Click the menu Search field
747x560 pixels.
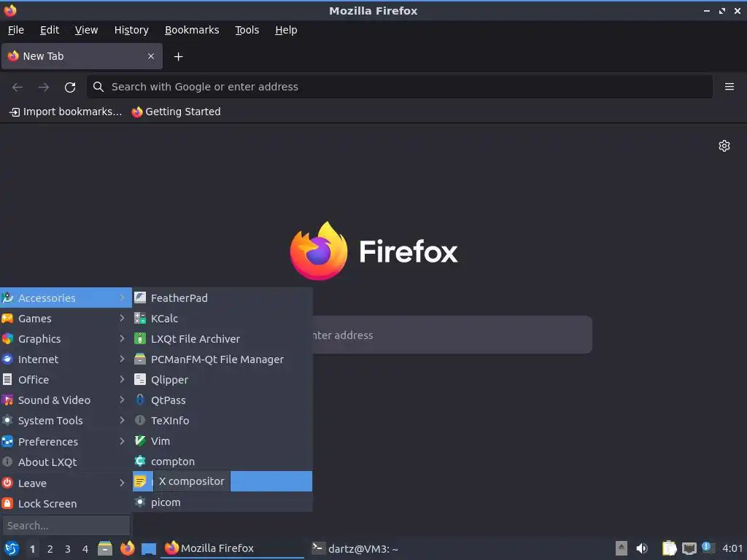coord(66,526)
